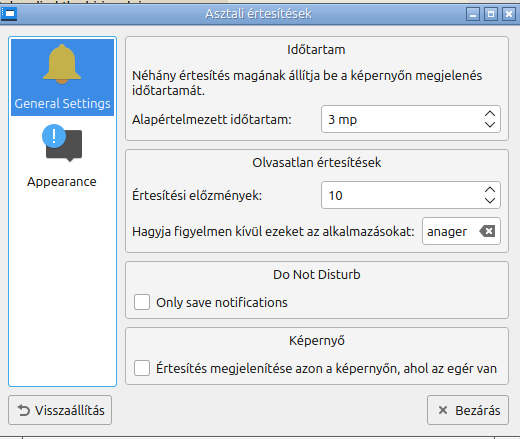
Task: Click the Olvasatlan értesítések heading
Action: coord(317,163)
